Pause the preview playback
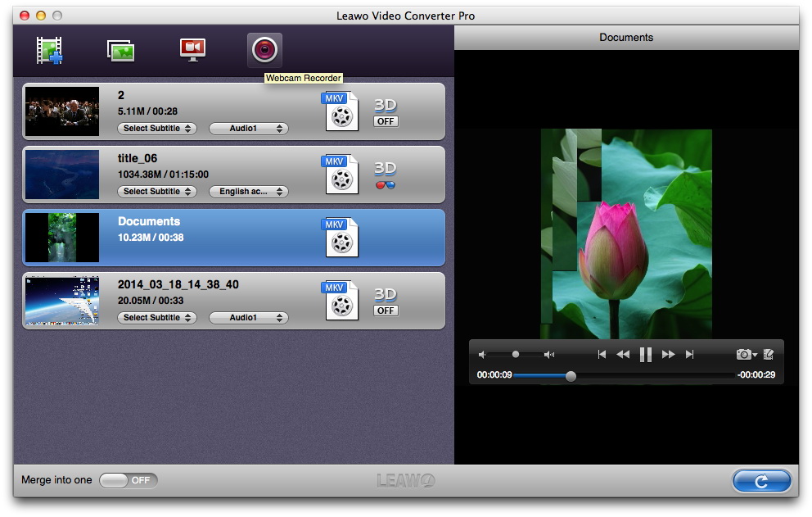This screenshot has height=517, width=812. coord(646,355)
